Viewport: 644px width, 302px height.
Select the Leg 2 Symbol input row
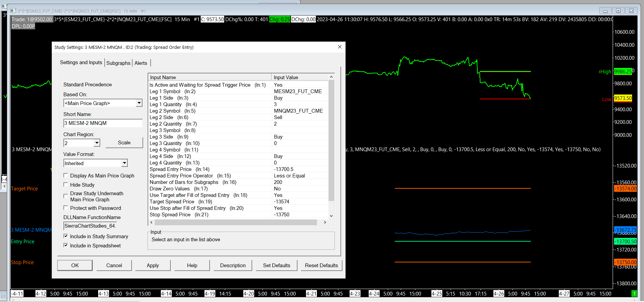(239, 111)
